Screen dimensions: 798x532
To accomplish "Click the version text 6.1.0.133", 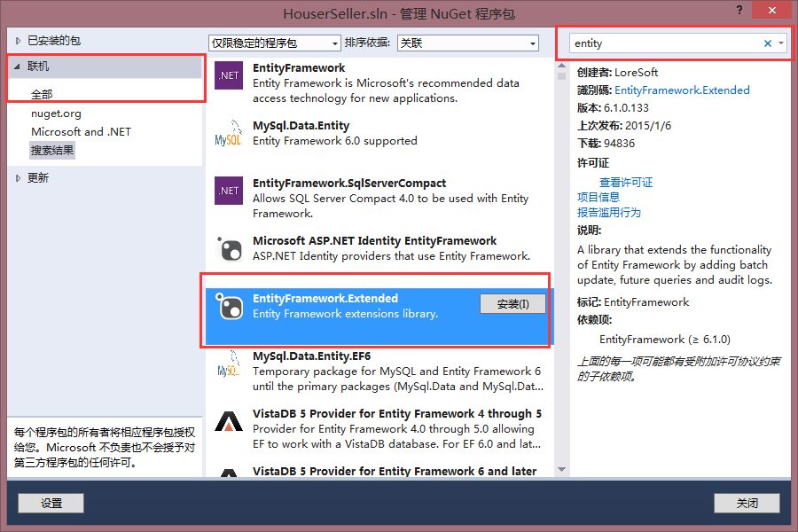I will click(626, 108).
